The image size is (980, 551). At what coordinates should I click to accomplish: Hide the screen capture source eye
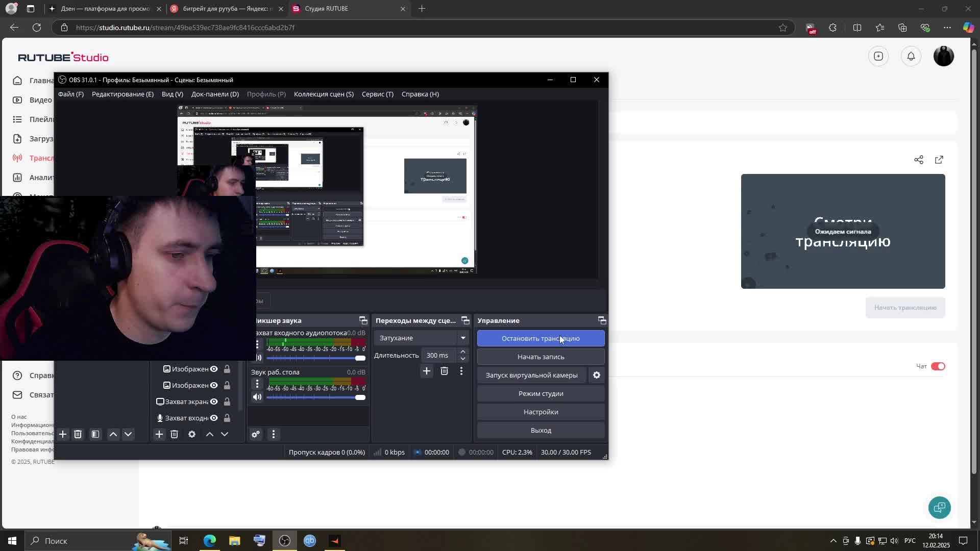[x=214, y=402]
